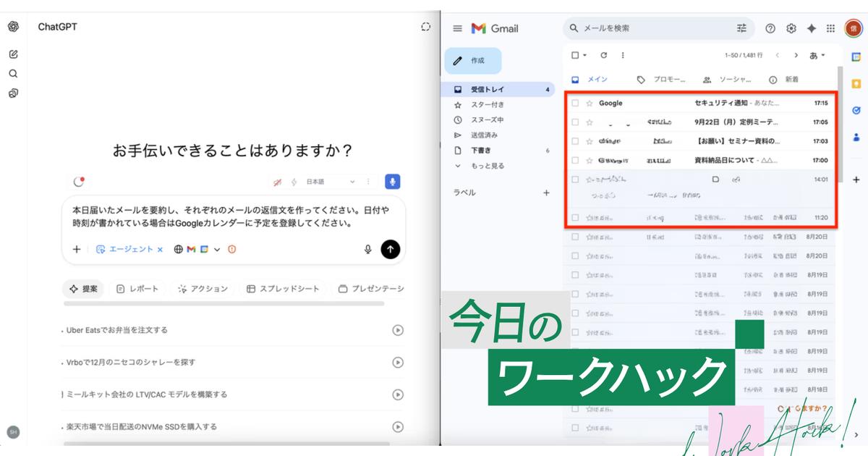
Task: Add a new label with plus beside ラベル
Action: 546,193
